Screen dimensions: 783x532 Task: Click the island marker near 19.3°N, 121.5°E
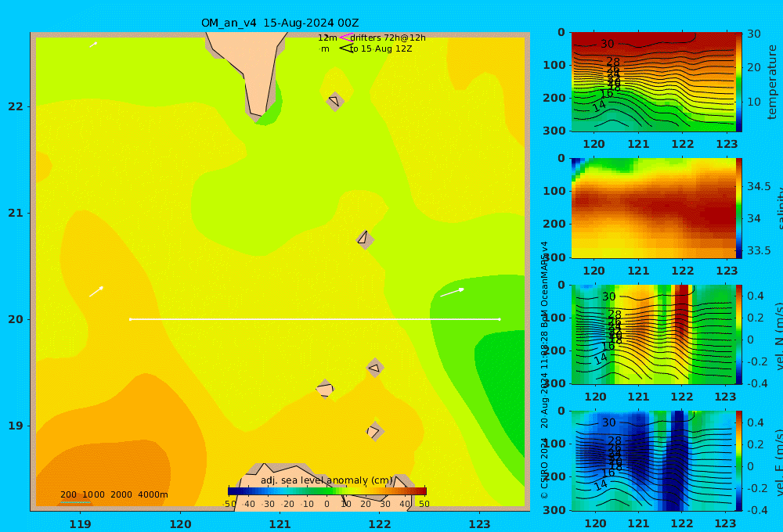tap(325, 389)
